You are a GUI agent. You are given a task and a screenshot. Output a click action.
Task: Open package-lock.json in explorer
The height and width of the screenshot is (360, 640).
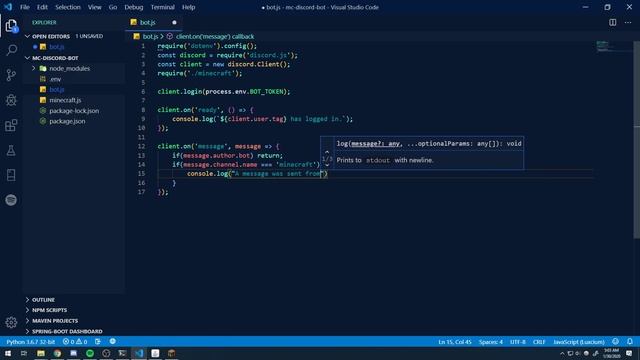[x=74, y=111]
